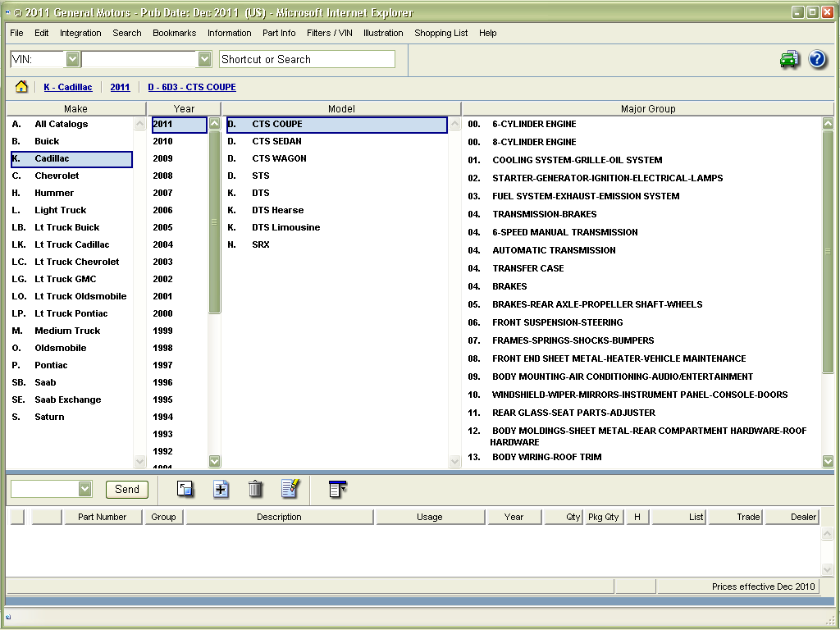
Task: Click the Shortcut or Search field
Action: [x=307, y=59]
